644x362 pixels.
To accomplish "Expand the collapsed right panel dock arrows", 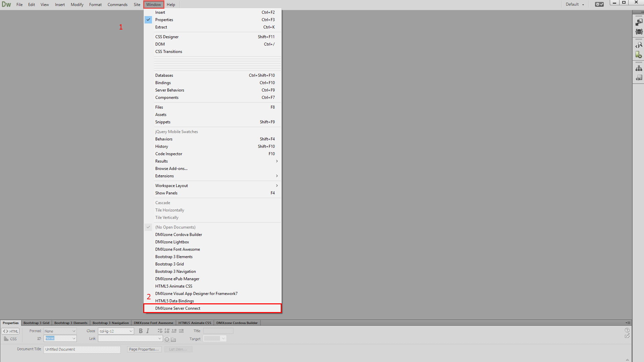I will 642,12.
